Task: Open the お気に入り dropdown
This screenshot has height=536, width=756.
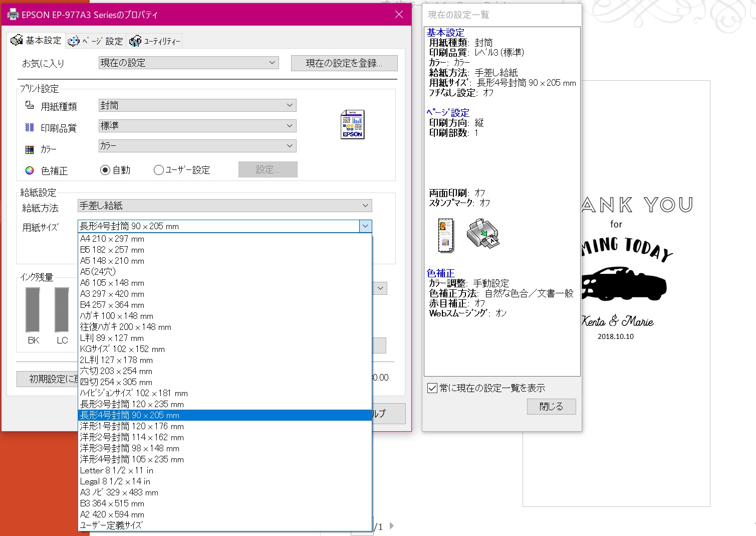Action: [188, 63]
